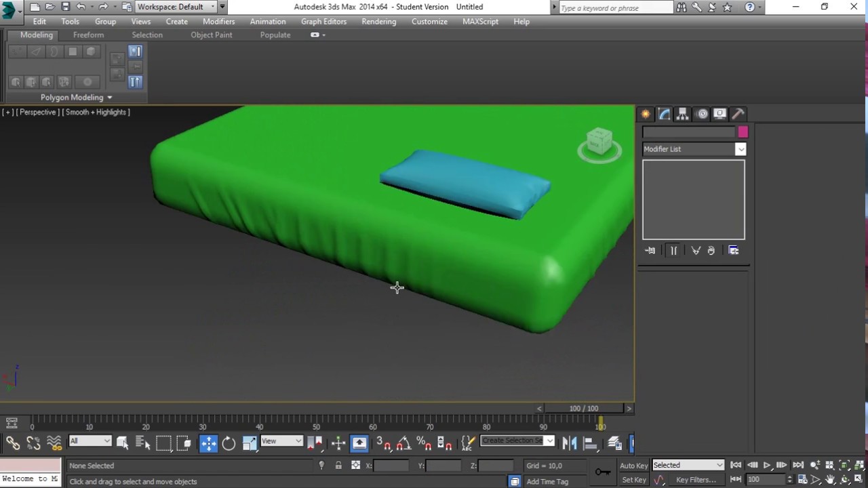Switch to the Freeform ribbon tab
This screenshot has width=868, height=488.
click(x=89, y=35)
